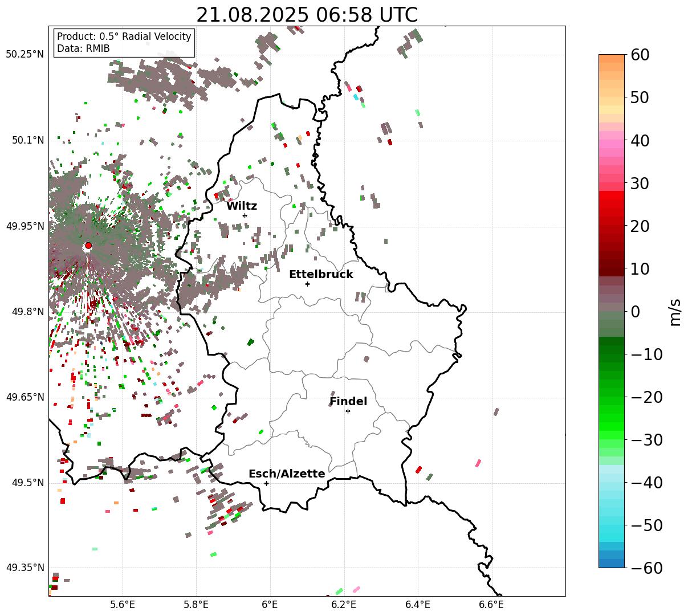Image resolution: width=688 pixels, height=616 pixels.
Task: Click the Wiltz town label
Action: [242, 206]
